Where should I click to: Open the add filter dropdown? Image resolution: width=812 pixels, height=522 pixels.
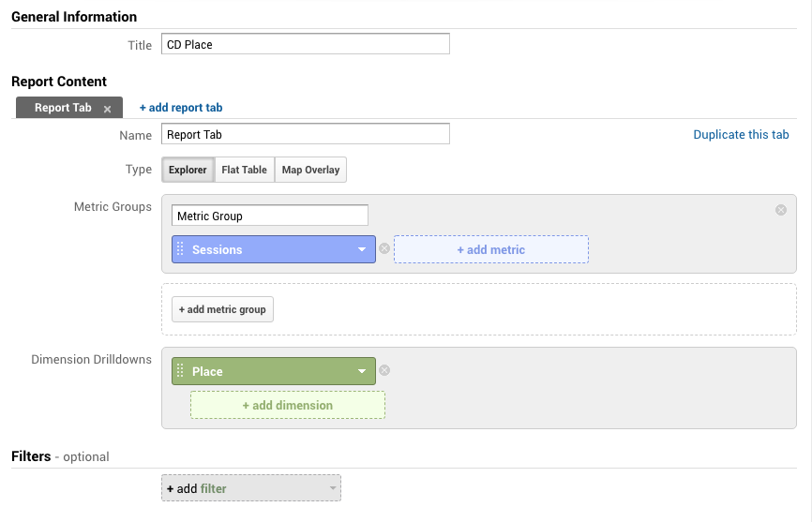click(251, 488)
